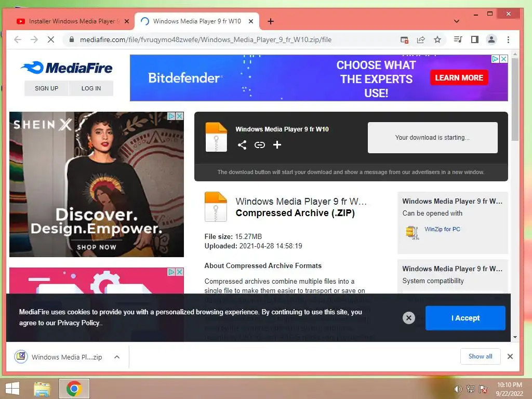Image resolution: width=532 pixels, height=399 pixels.
Task: Click the SHEIN ad image
Action: pyautogui.click(x=97, y=184)
